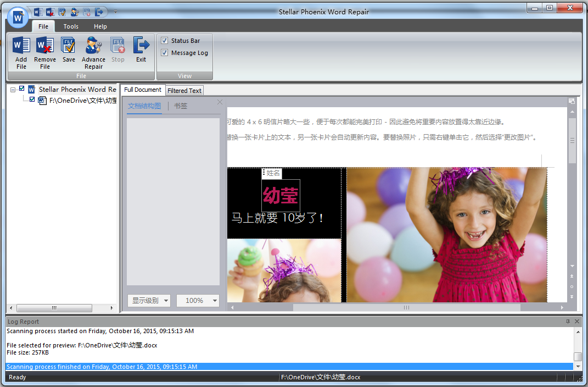Start Advance Repair from the ribbon

93,46
